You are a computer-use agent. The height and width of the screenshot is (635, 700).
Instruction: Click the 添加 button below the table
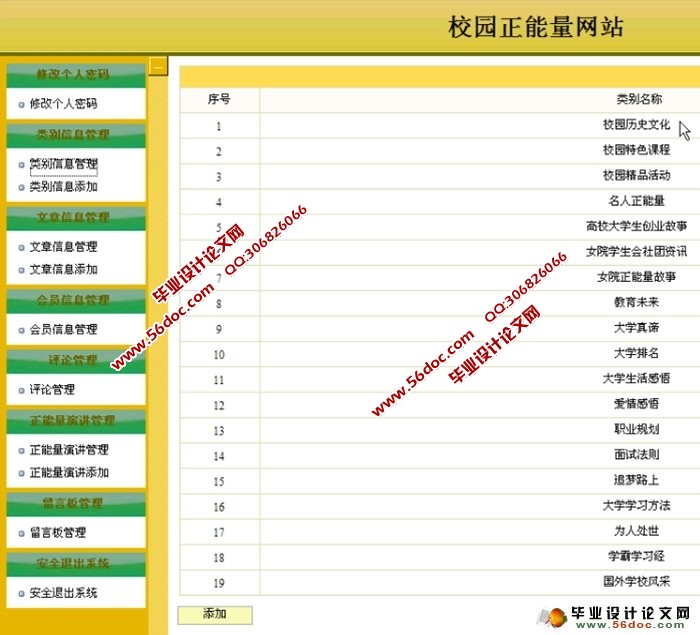pyautogui.click(x=215, y=614)
